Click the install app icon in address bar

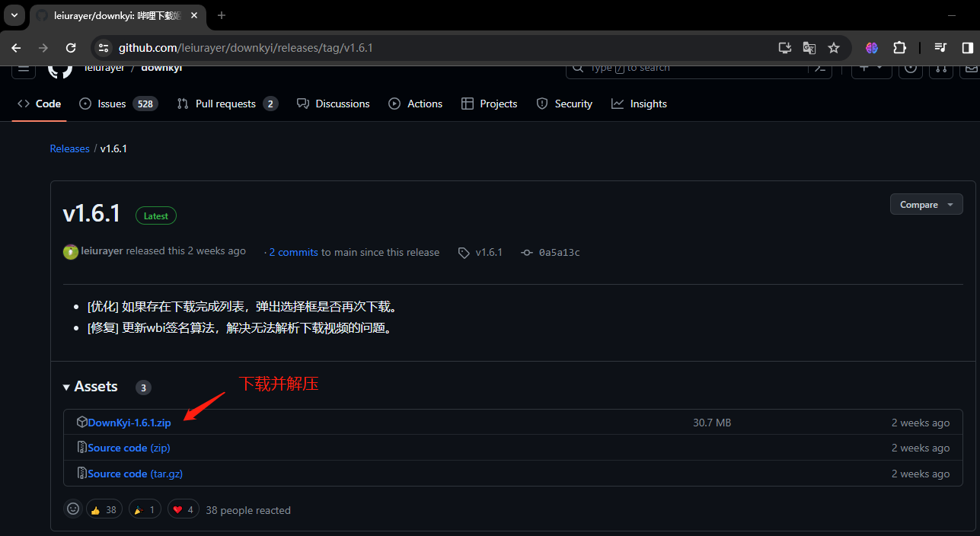coord(784,48)
